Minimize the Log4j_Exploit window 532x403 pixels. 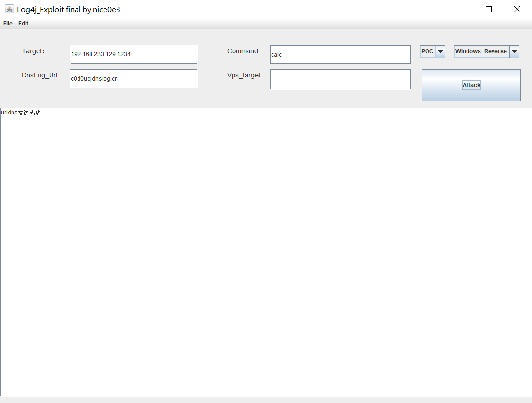pyautogui.click(x=460, y=9)
